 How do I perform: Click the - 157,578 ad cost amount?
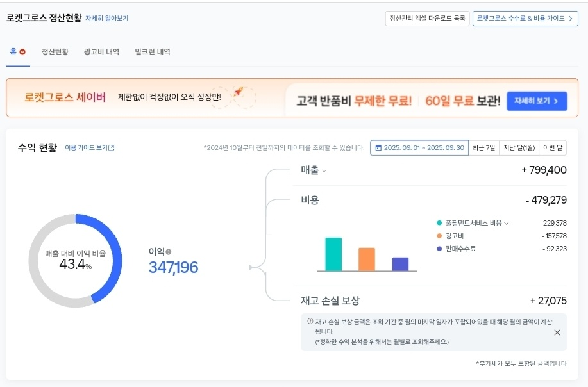pyautogui.click(x=554, y=236)
